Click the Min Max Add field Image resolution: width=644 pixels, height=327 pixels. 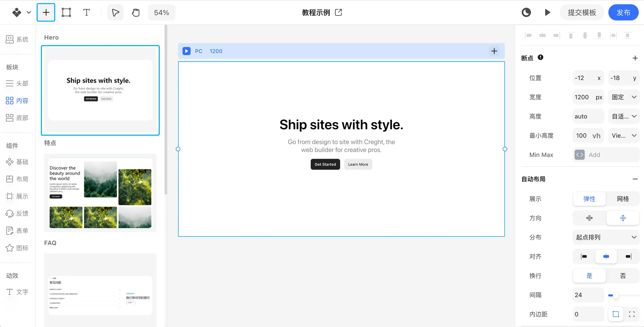(x=606, y=155)
